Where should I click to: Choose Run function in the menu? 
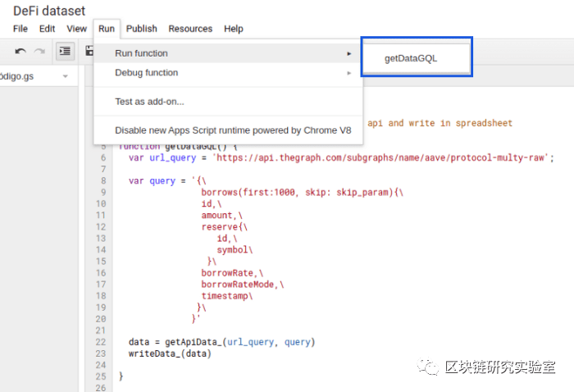tap(228, 53)
